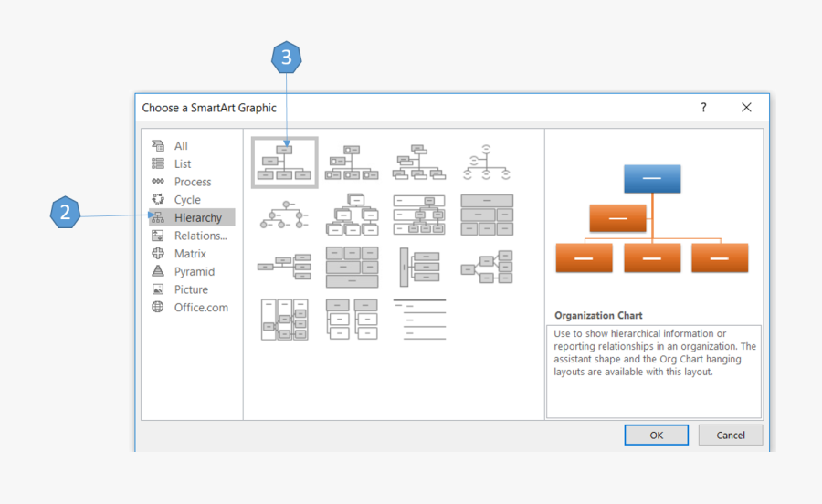This screenshot has width=822, height=504.
Task: Pick the Horizontal Labeled Hierarchy layout
Action: click(x=285, y=319)
